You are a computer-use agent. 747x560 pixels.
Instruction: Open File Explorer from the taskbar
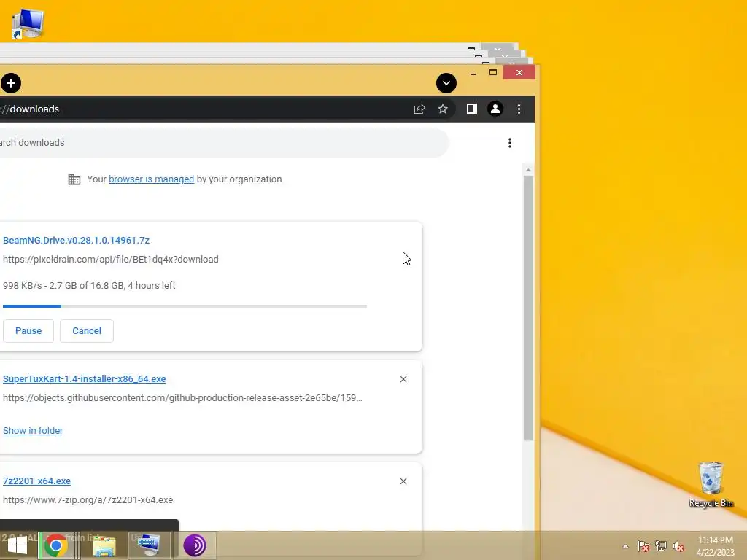[104, 545]
